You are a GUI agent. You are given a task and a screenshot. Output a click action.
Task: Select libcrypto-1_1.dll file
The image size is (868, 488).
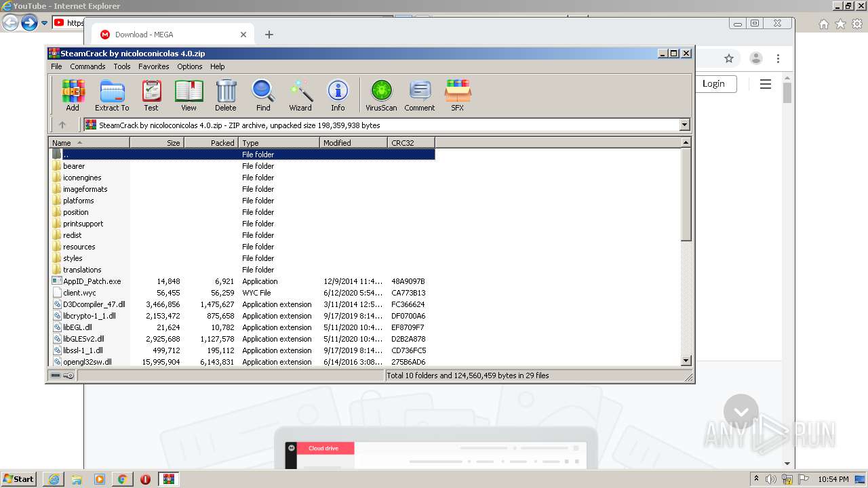(89, 316)
